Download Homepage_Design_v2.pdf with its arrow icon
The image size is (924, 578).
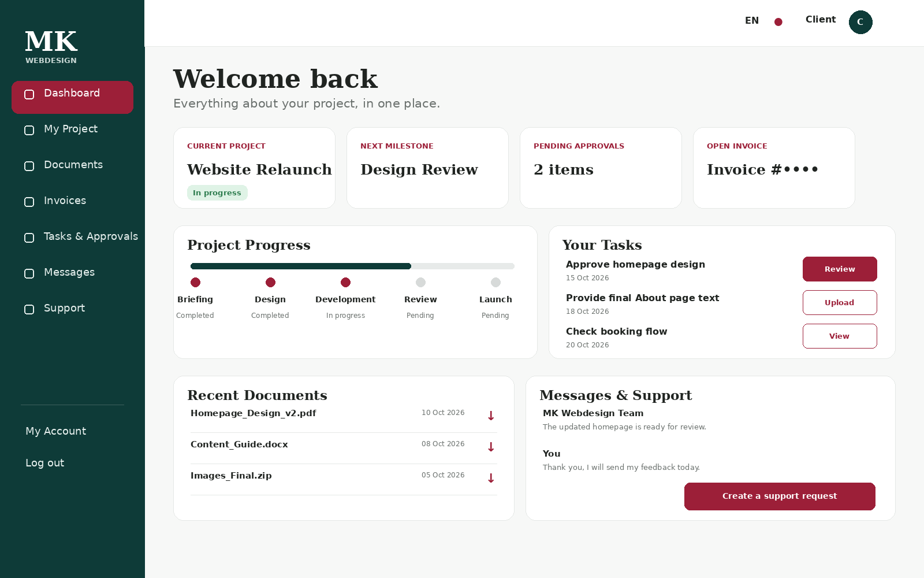click(x=491, y=416)
